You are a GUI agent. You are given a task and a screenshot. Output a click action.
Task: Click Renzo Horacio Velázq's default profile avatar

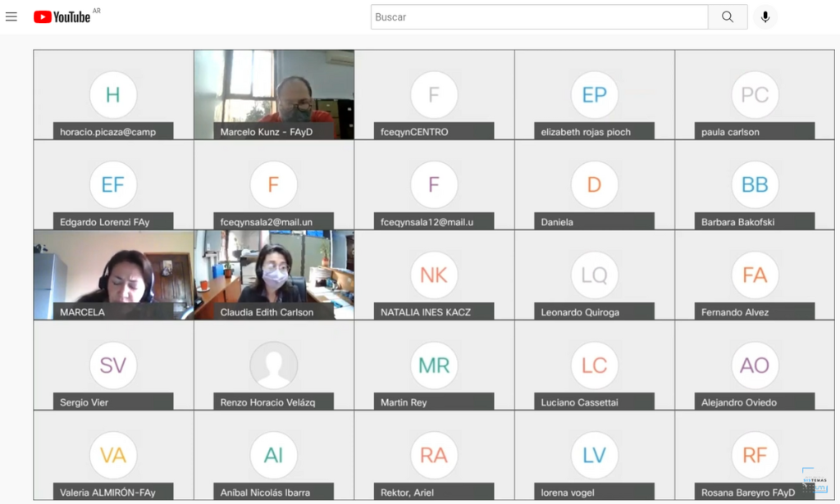tap(273, 366)
